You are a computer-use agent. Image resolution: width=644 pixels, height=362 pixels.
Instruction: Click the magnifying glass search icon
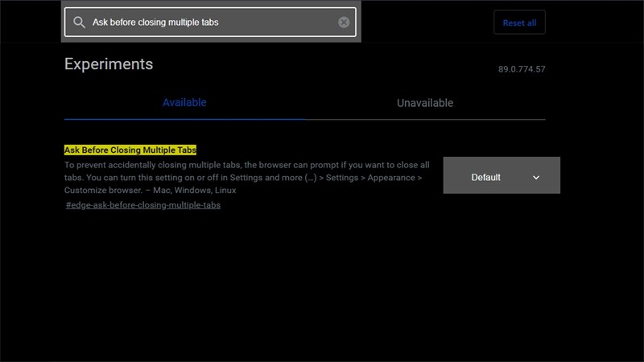79,23
